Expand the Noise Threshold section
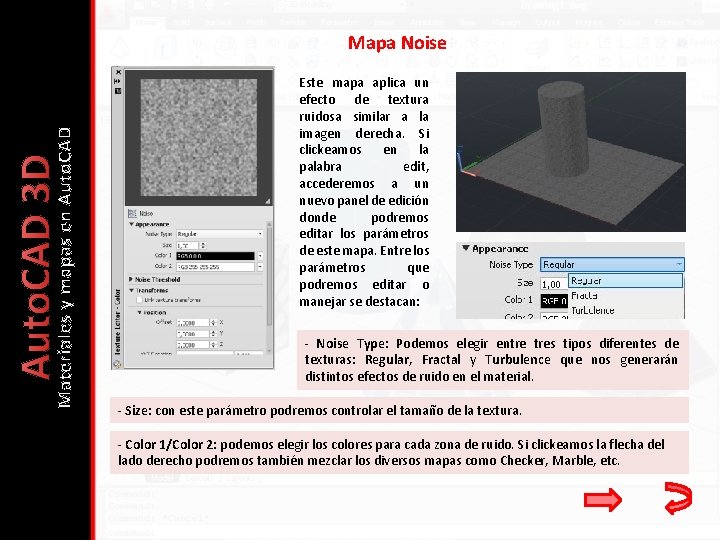The height and width of the screenshot is (540, 720). [131, 279]
